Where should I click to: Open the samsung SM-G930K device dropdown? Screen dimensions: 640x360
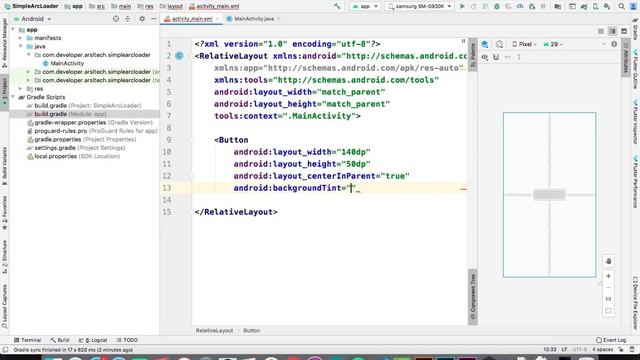pos(420,6)
